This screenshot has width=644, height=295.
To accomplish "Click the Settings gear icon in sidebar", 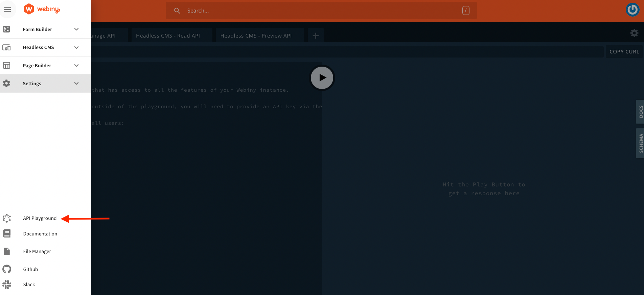I will coord(6,84).
